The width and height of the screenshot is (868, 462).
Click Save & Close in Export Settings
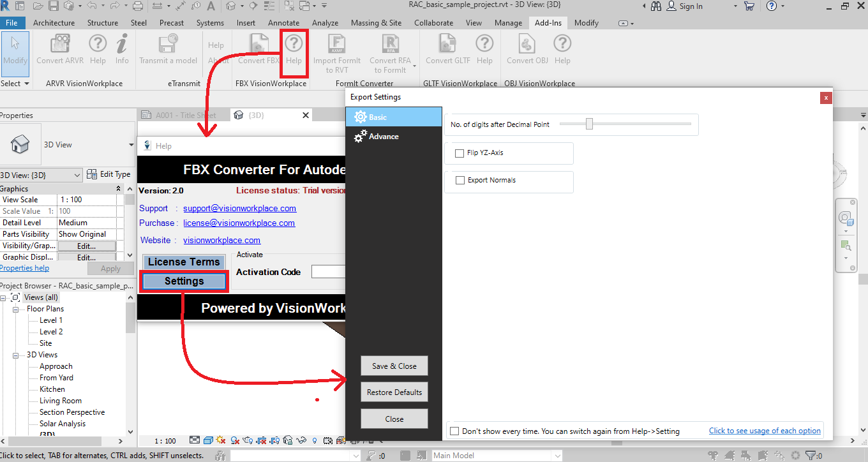394,366
